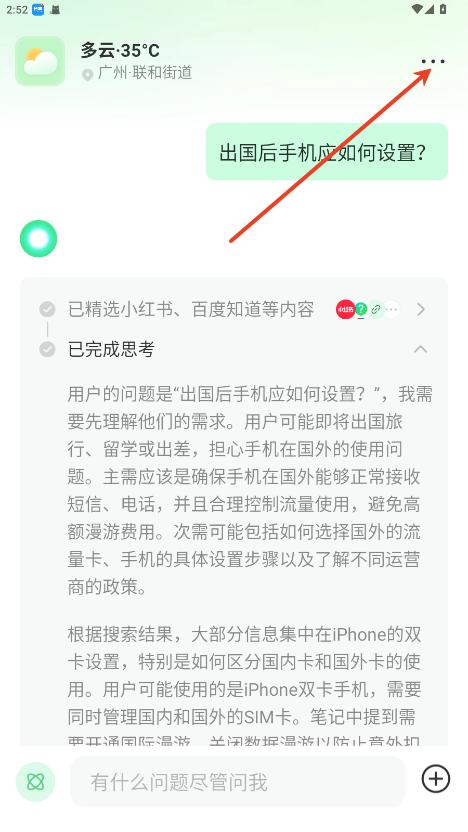468x832 pixels.
Task: Tap the link source icon
Action: 376,309
